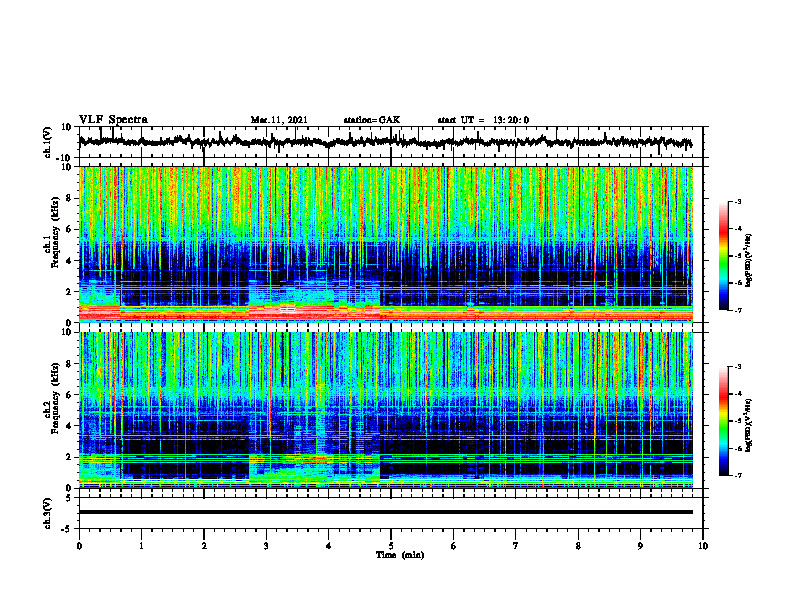The image size is (792, 612).
Task: Click the "station=GAK" label
Action: [x=372, y=120]
